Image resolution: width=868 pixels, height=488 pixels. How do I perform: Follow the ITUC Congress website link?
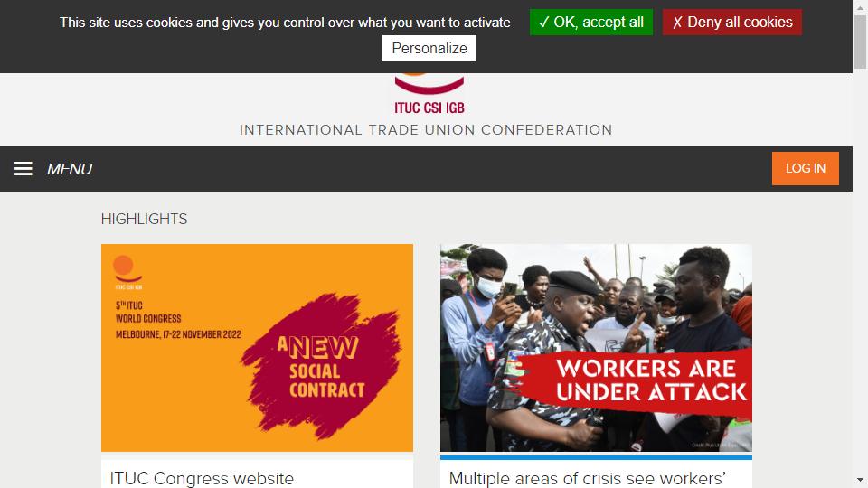pos(202,478)
